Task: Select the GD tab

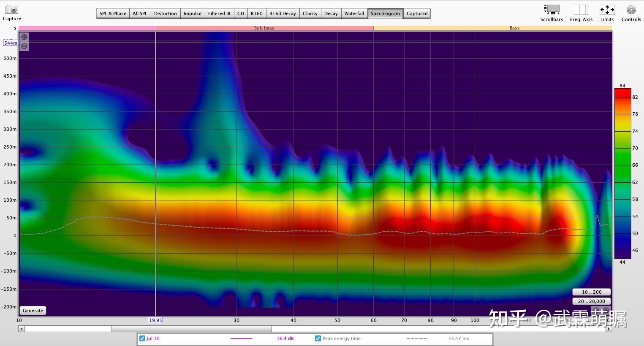Action: click(241, 14)
